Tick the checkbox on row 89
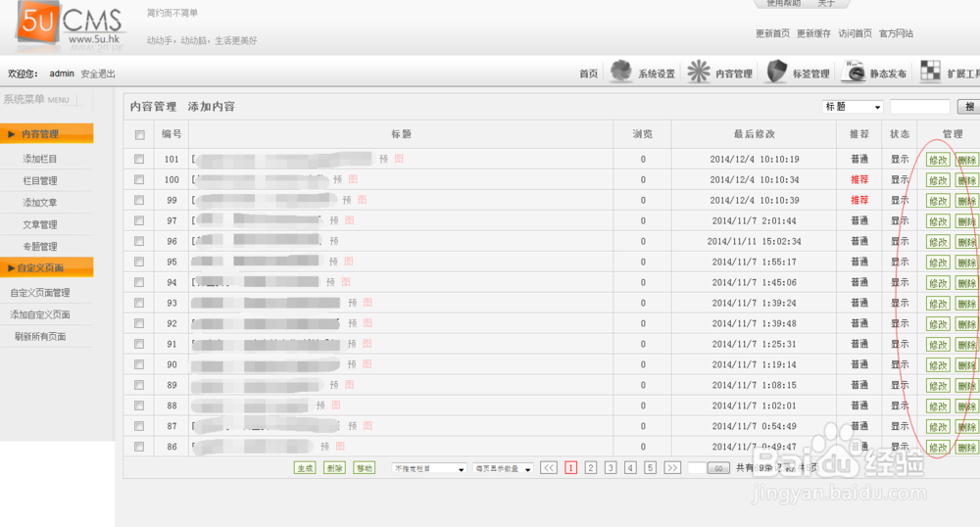 click(139, 385)
